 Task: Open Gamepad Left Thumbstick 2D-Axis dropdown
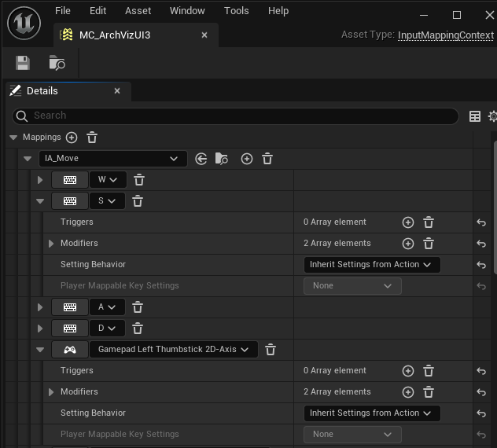174,350
